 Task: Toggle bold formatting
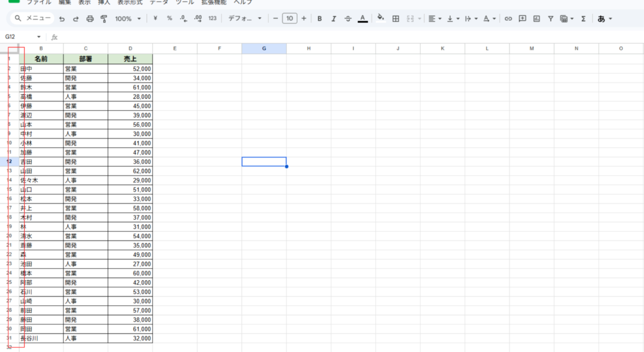tap(319, 19)
